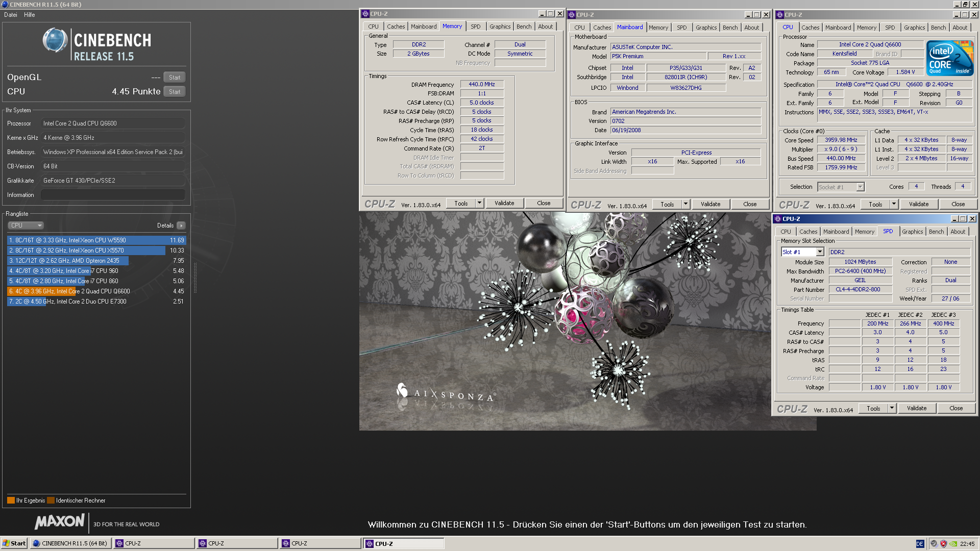The image size is (980, 551).
Task: Expand the Details arrow in Rangliste
Action: click(181, 226)
